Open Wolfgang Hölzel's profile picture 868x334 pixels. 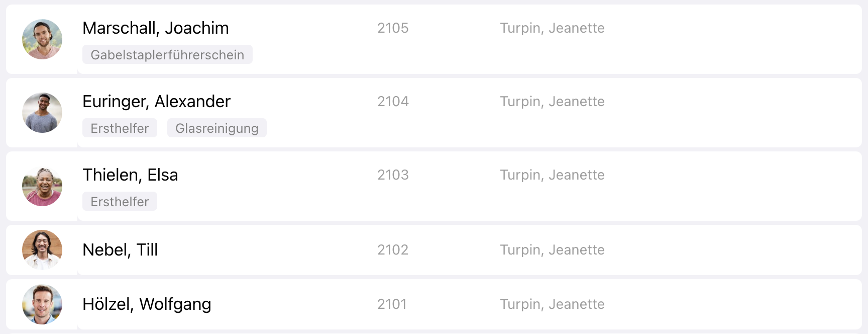(x=42, y=304)
